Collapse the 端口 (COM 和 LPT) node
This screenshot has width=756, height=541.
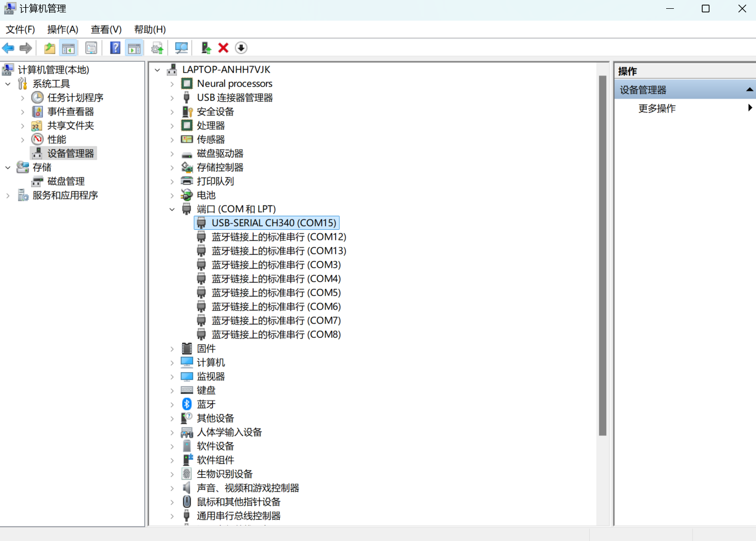tap(172, 209)
